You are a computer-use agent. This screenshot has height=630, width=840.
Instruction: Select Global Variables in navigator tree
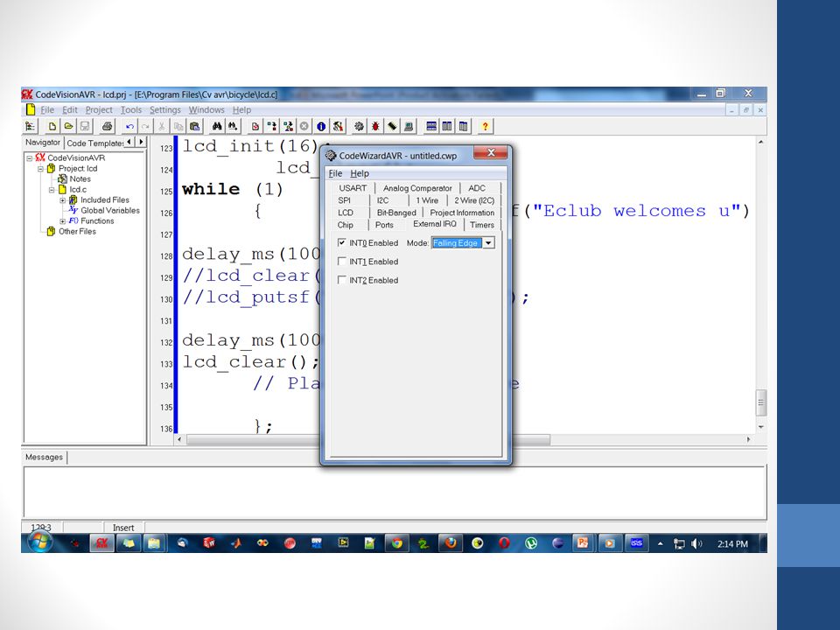pyautogui.click(x=110, y=211)
